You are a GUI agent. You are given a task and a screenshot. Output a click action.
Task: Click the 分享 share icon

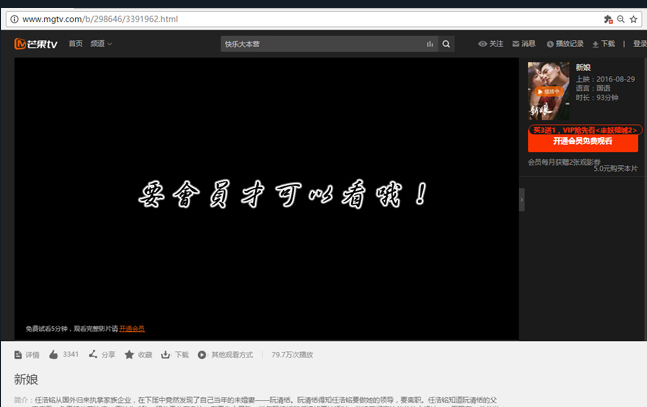point(93,354)
